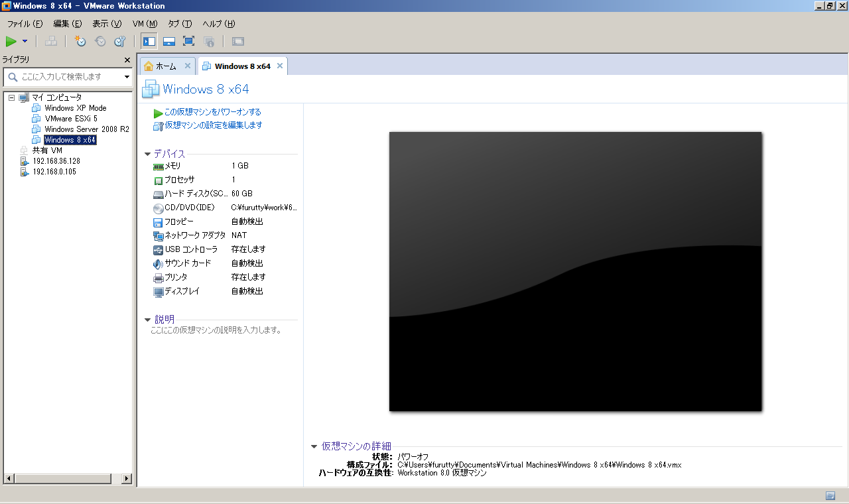849x504 pixels.
Task: Open the タブ(T) menu
Action: pos(180,24)
